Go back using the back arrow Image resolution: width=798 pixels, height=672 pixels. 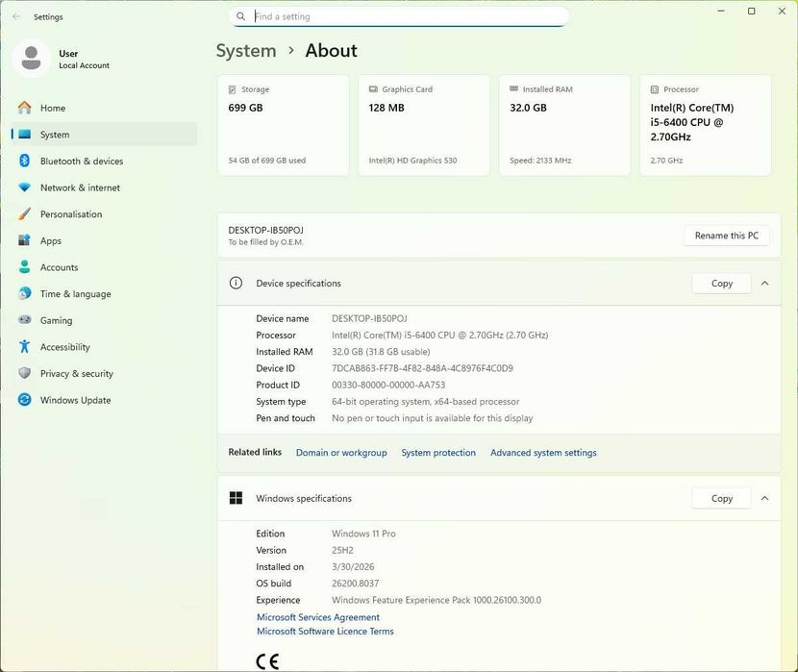click(x=16, y=16)
